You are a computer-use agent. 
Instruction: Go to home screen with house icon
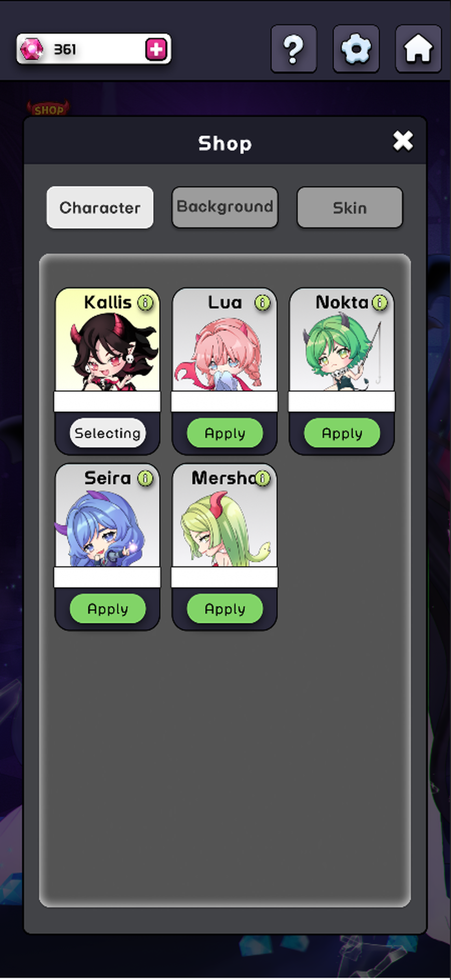tap(418, 49)
